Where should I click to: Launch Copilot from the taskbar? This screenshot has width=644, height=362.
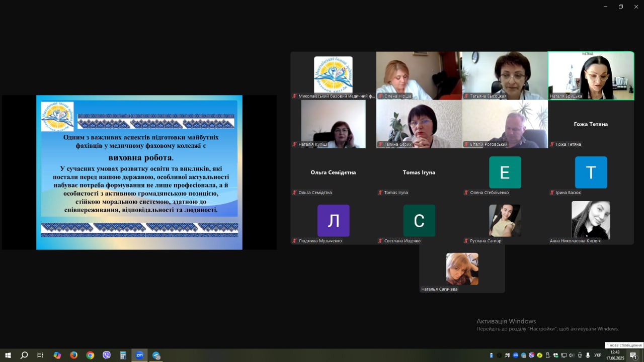57,355
